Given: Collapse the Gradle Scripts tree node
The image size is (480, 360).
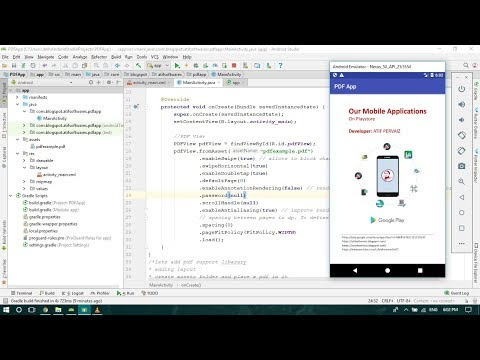Looking at the screenshot, I should pos(11,196).
